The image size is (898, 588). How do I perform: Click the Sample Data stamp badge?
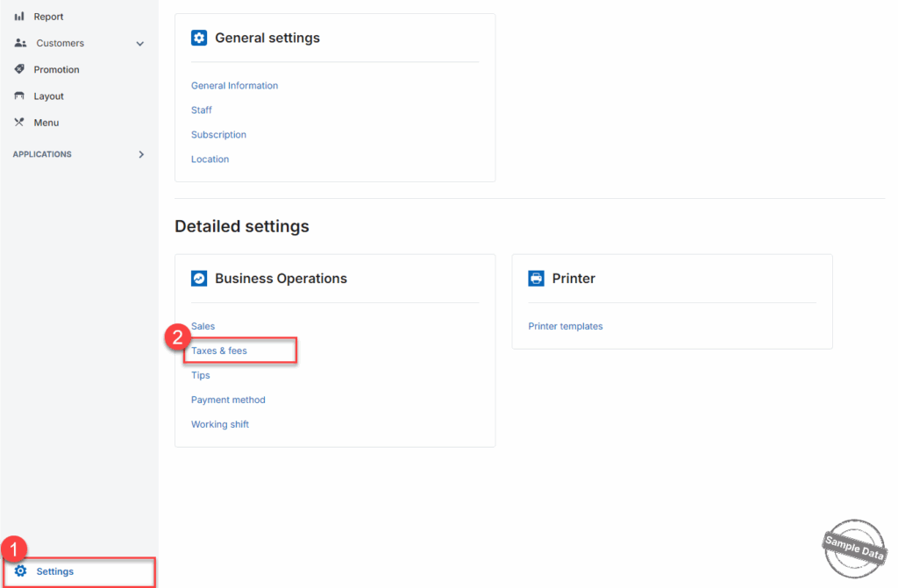coord(853,549)
